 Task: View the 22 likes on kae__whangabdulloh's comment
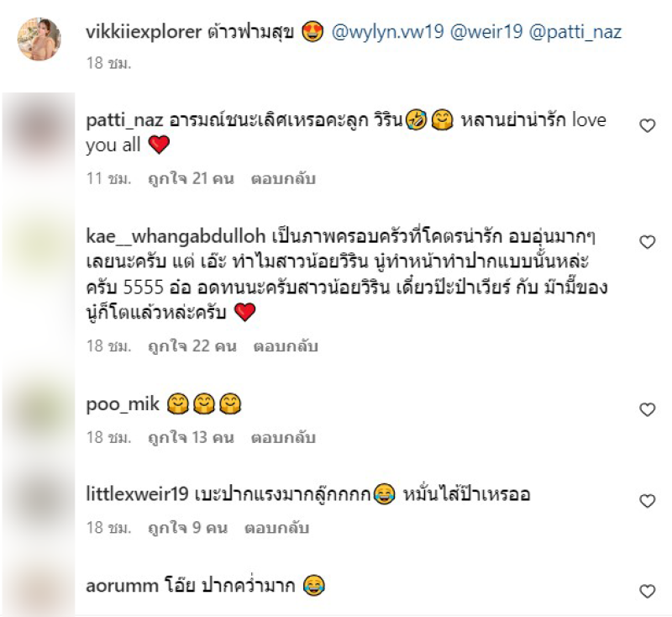pyautogui.click(x=192, y=346)
